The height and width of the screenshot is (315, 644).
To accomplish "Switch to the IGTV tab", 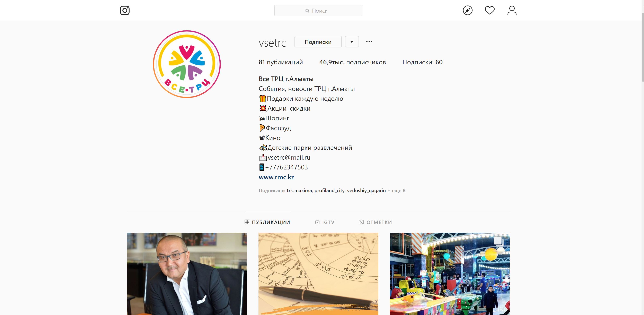I will click(x=325, y=222).
